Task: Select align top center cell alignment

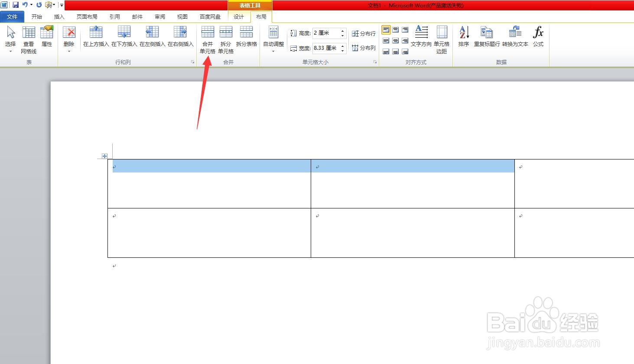Action: pos(396,30)
